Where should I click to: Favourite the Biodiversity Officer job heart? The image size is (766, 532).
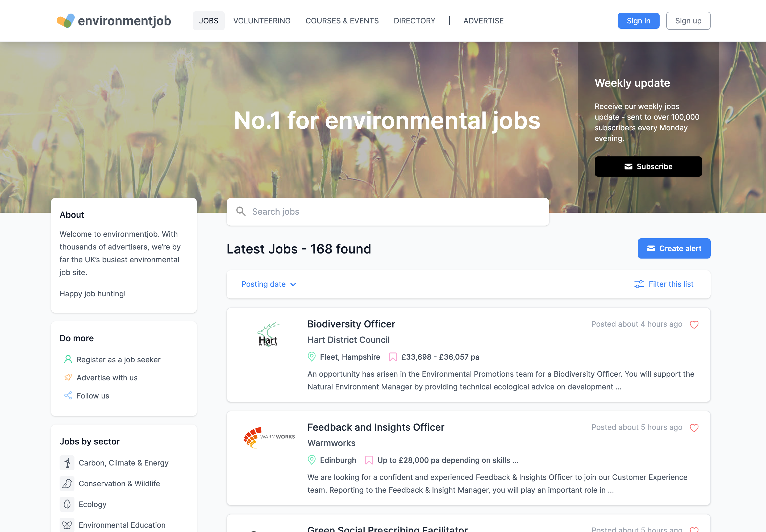[x=694, y=324]
